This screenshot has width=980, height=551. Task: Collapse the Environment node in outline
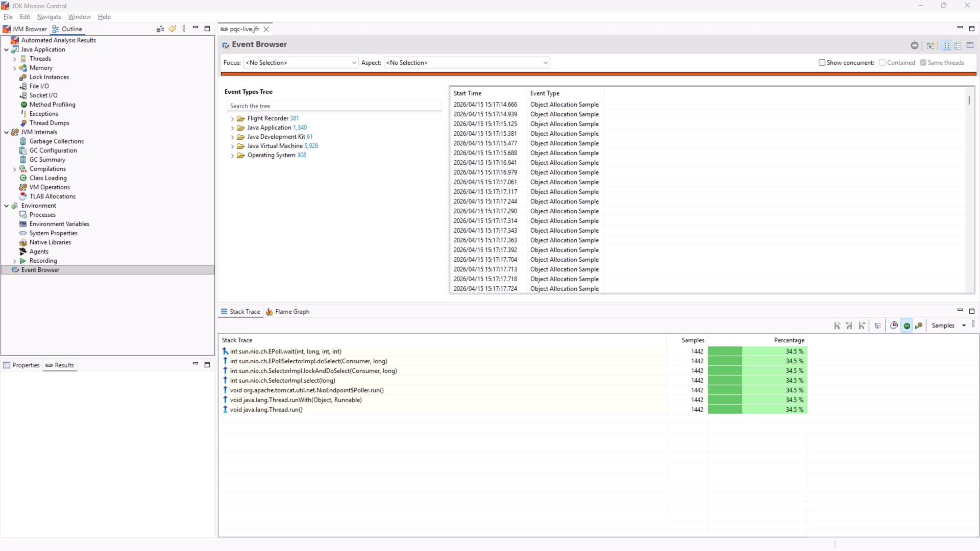pyautogui.click(x=7, y=206)
